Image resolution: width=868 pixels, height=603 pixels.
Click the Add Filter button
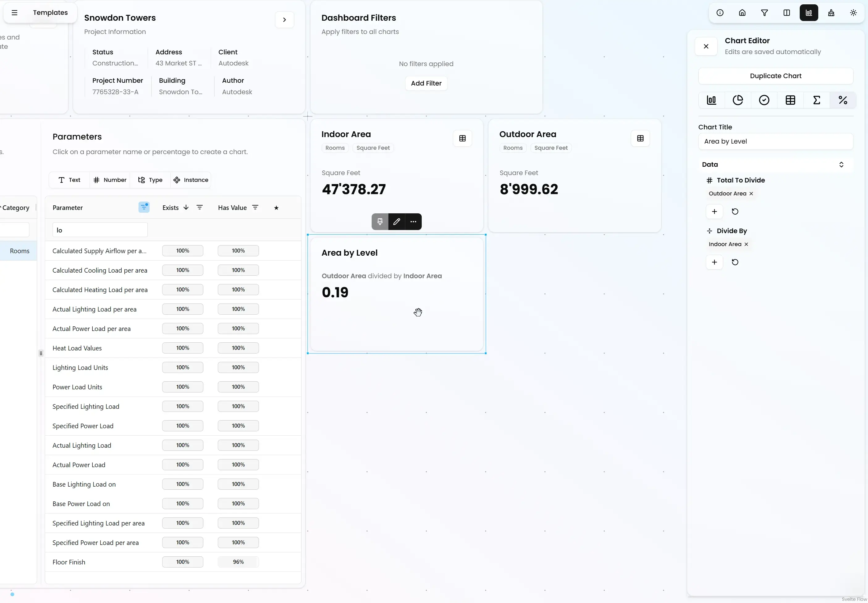tap(426, 83)
